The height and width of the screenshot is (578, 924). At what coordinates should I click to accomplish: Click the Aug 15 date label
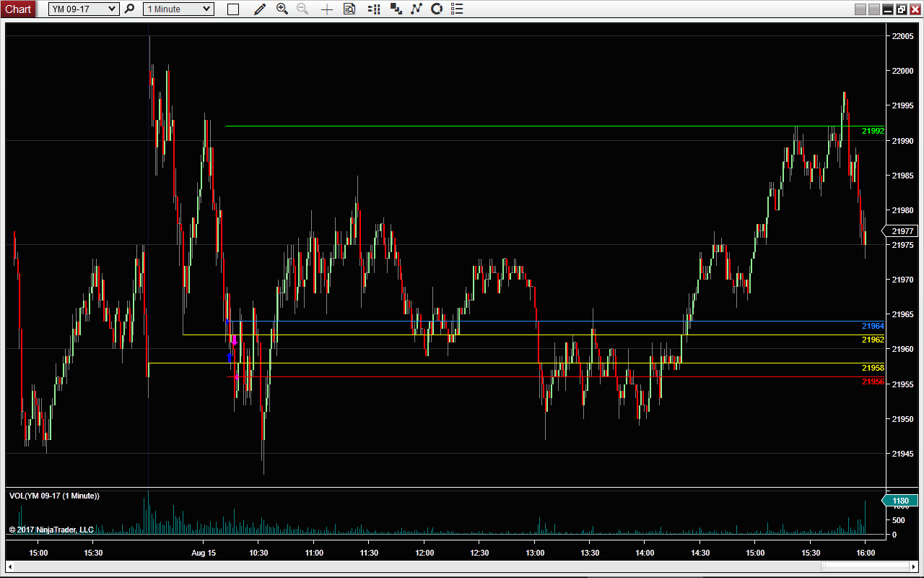pos(204,553)
